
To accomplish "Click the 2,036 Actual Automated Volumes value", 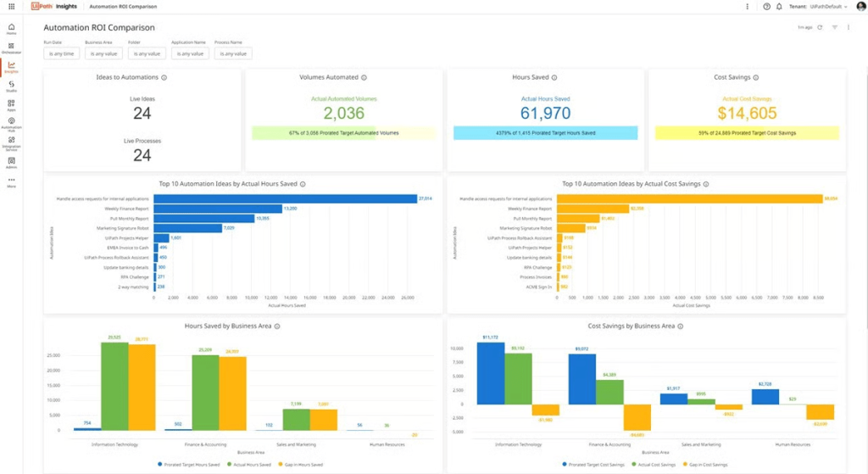I will 344,114.
